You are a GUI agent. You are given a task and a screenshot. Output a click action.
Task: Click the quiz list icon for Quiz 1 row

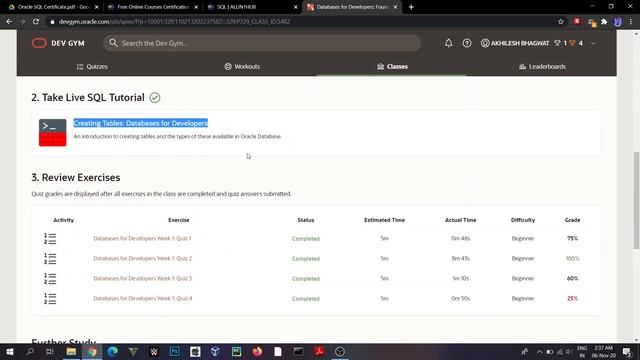[x=50, y=238]
